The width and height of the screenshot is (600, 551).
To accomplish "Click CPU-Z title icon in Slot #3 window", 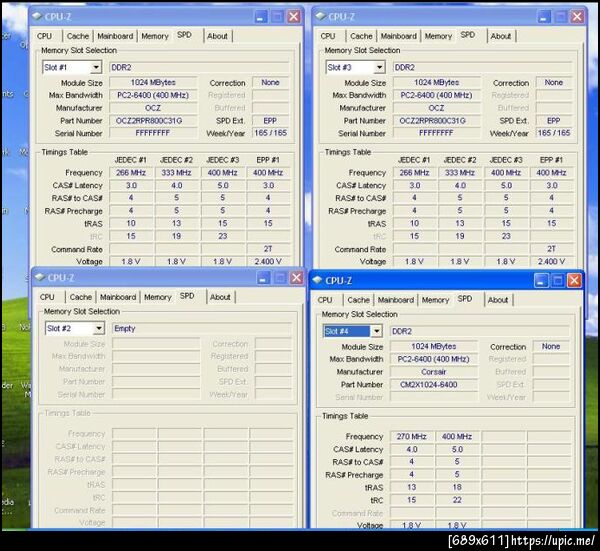I will pos(320,16).
